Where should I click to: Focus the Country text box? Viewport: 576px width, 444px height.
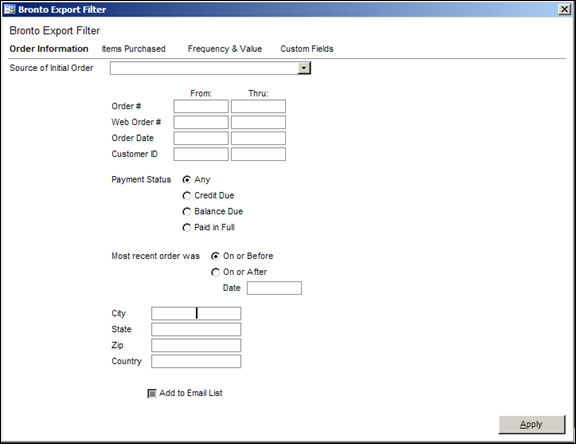[196, 361]
